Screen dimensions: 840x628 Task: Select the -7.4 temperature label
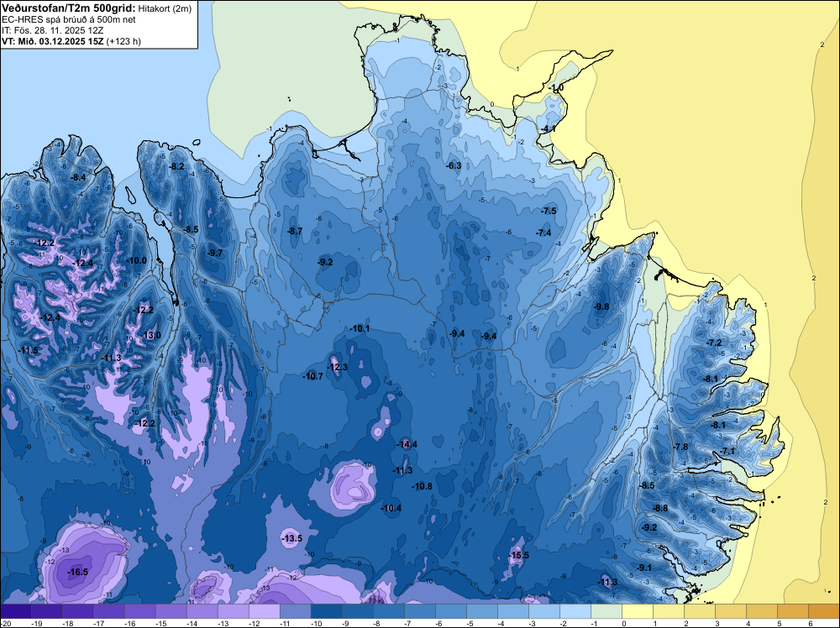[543, 233]
